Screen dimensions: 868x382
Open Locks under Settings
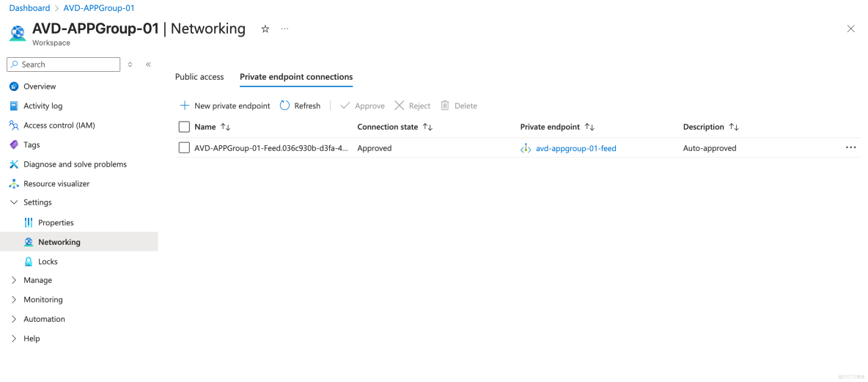pos(48,261)
